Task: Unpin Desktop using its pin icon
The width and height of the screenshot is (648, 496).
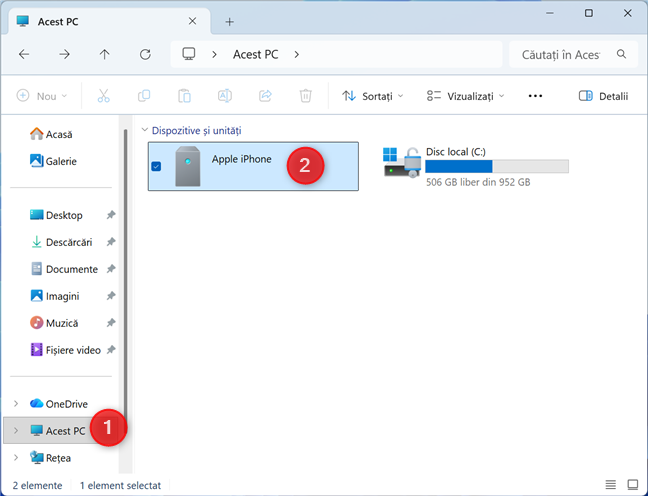Action: pyautogui.click(x=111, y=215)
